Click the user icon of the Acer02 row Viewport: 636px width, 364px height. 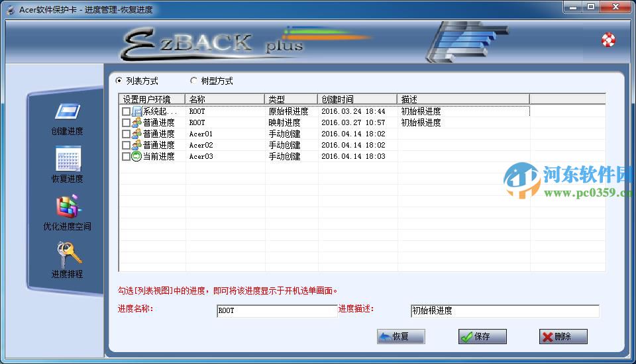click(x=136, y=145)
